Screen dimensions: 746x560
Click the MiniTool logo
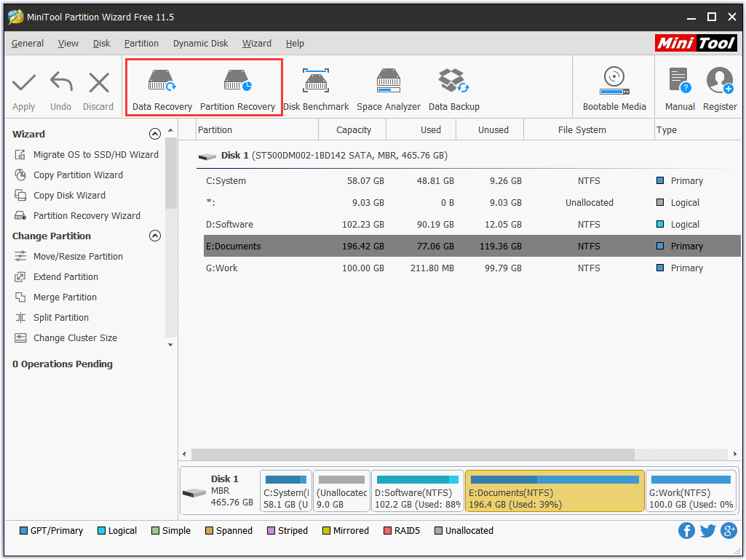(696, 43)
